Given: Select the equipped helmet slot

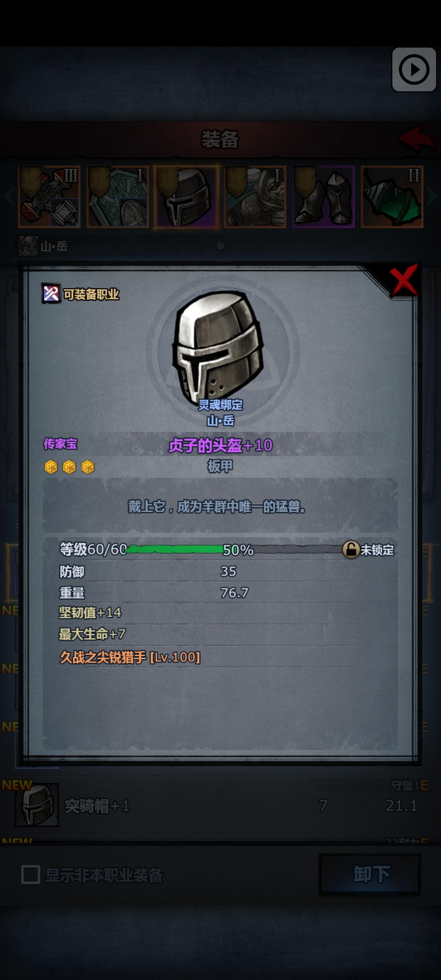Looking at the screenshot, I should click(x=187, y=197).
